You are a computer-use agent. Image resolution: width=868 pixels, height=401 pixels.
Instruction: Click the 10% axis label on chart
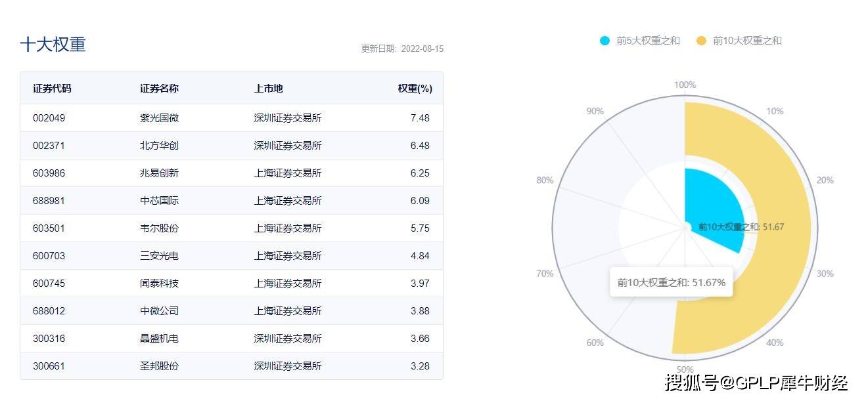(x=775, y=112)
